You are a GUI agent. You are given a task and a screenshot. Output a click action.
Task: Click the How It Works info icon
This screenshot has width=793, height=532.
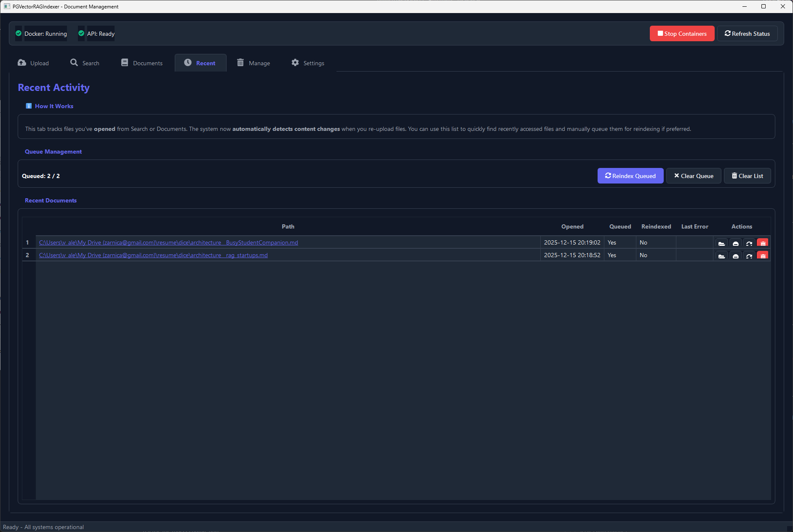click(x=29, y=106)
